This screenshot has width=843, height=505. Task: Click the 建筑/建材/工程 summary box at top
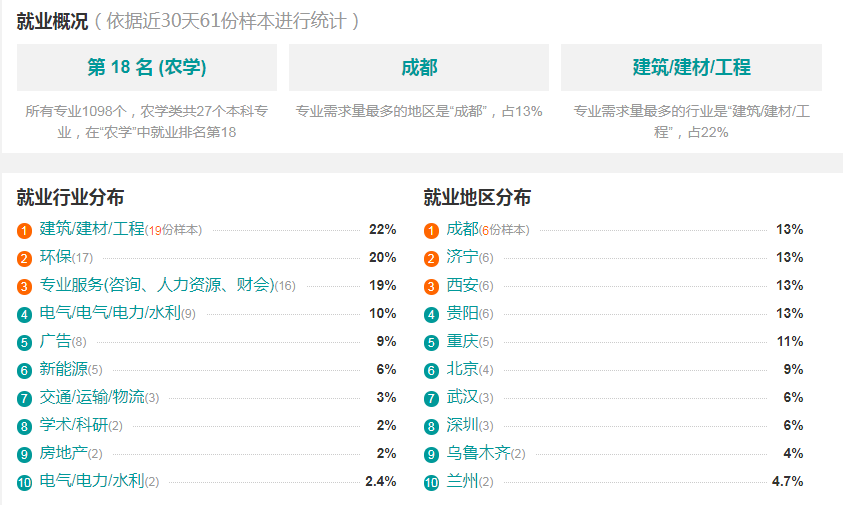click(x=691, y=67)
